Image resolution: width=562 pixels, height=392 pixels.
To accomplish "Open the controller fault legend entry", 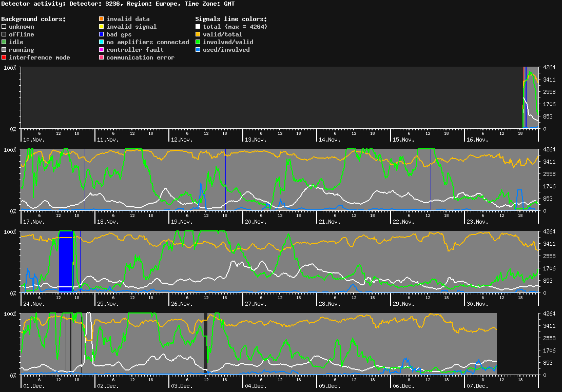I will [102, 50].
